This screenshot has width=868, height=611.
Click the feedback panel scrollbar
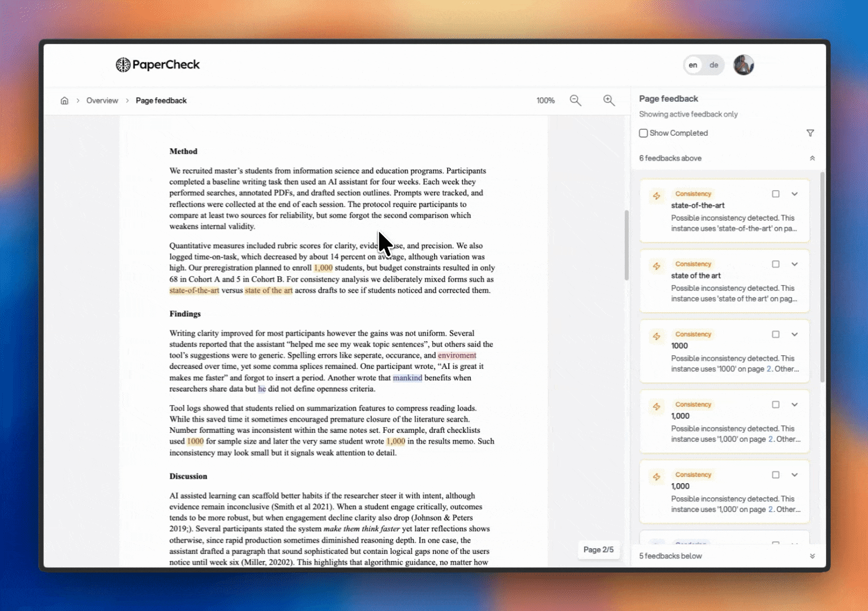[823, 277]
